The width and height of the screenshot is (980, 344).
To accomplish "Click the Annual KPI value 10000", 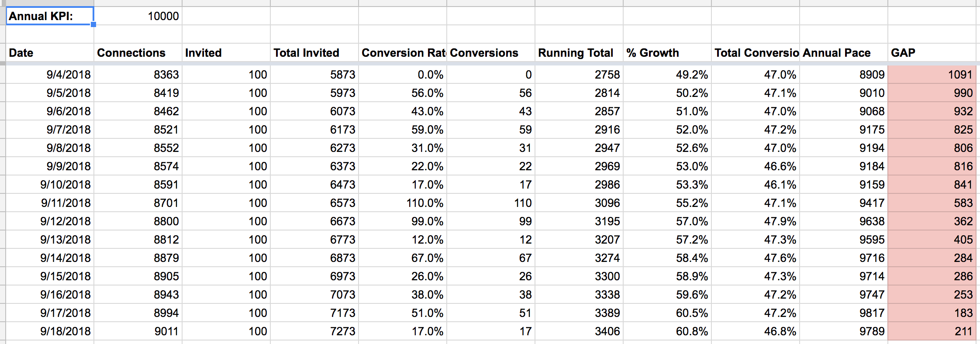I will tap(138, 16).
